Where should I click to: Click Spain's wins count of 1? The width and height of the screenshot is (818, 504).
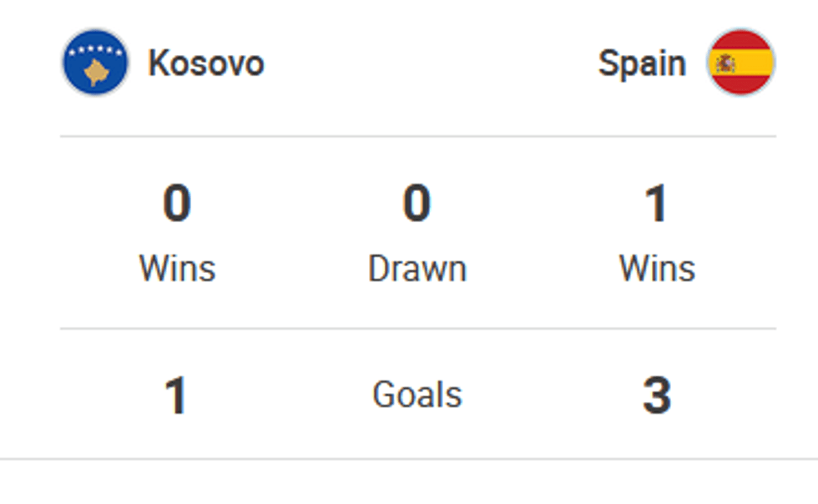pyautogui.click(x=657, y=204)
